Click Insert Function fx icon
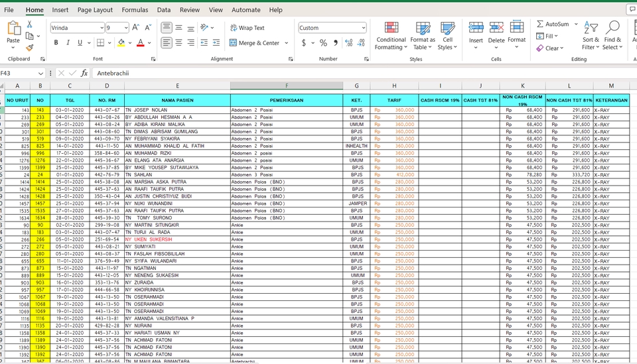637x364 pixels. point(84,73)
